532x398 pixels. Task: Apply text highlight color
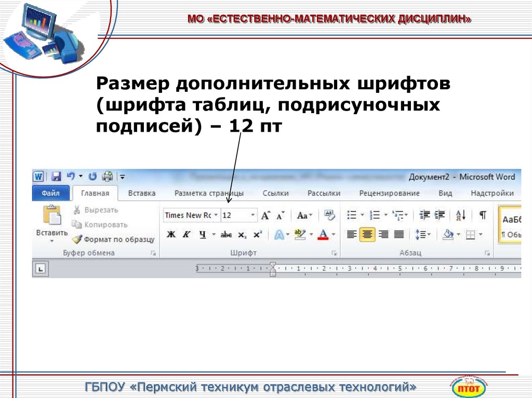coord(300,234)
